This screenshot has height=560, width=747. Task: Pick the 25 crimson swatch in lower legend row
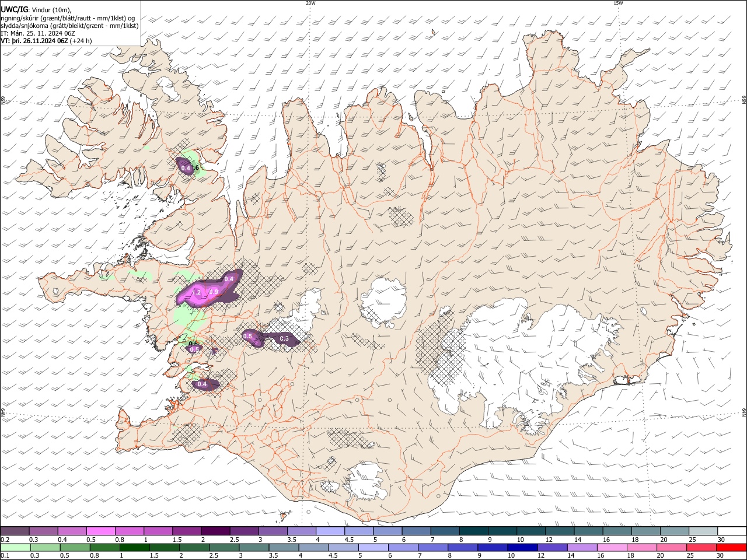(x=702, y=547)
